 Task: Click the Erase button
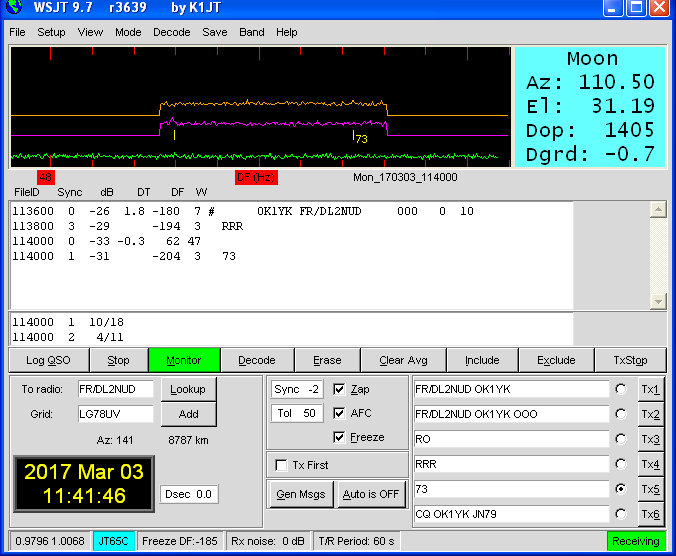327,360
